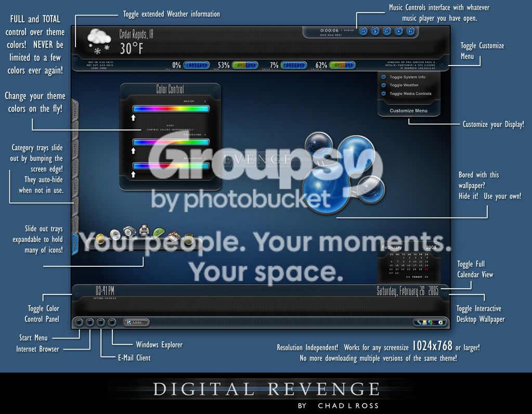Start playback with the play button
Viewport: 532px width, 414px height.
375,31
